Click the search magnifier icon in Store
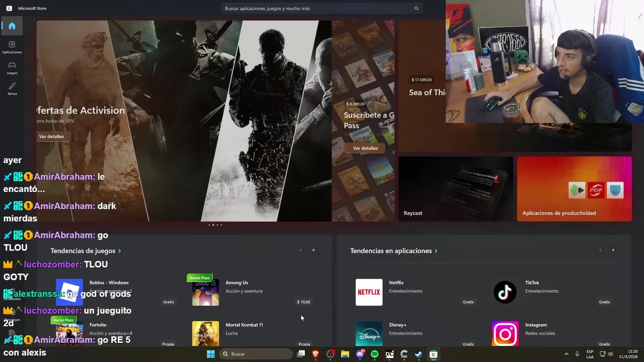Viewport: 644px width, 362px height. click(x=416, y=9)
